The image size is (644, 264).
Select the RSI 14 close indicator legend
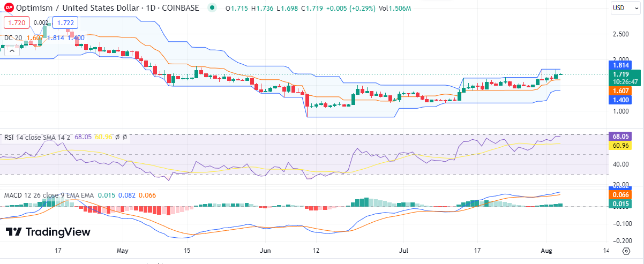pyautogui.click(x=38, y=137)
